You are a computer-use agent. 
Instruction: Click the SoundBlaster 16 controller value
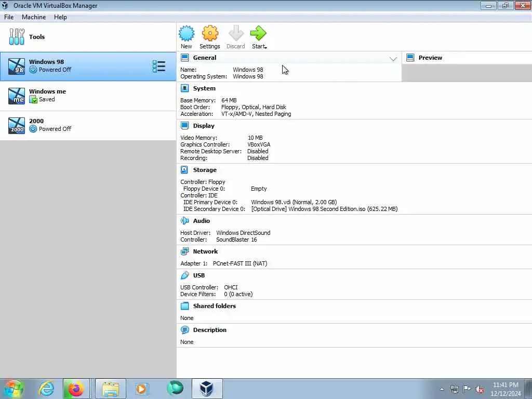click(x=236, y=240)
